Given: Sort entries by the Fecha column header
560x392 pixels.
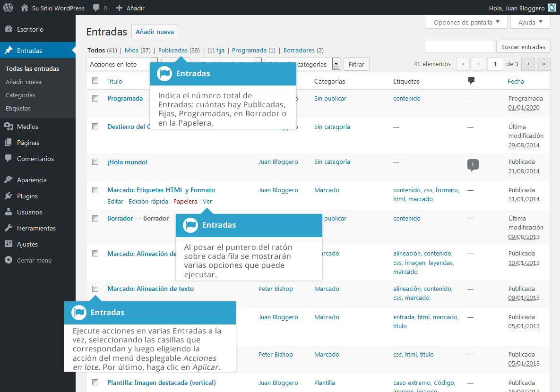Looking at the screenshot, I should 516,81.
